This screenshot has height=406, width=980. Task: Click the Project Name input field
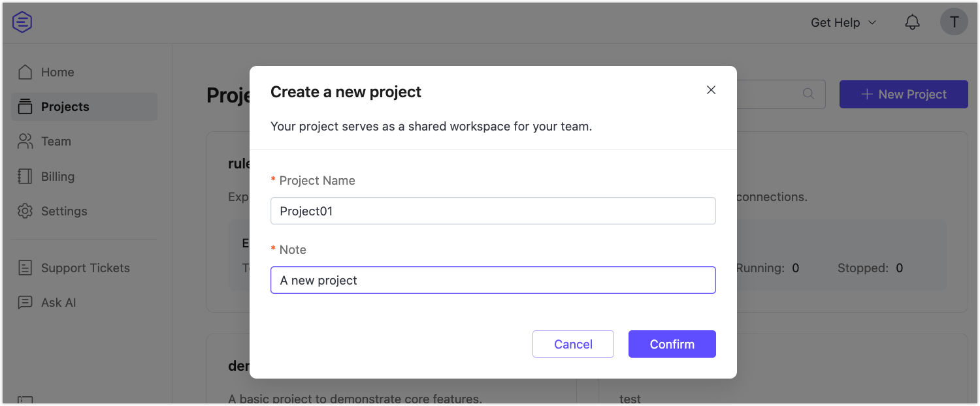[493, 211]
